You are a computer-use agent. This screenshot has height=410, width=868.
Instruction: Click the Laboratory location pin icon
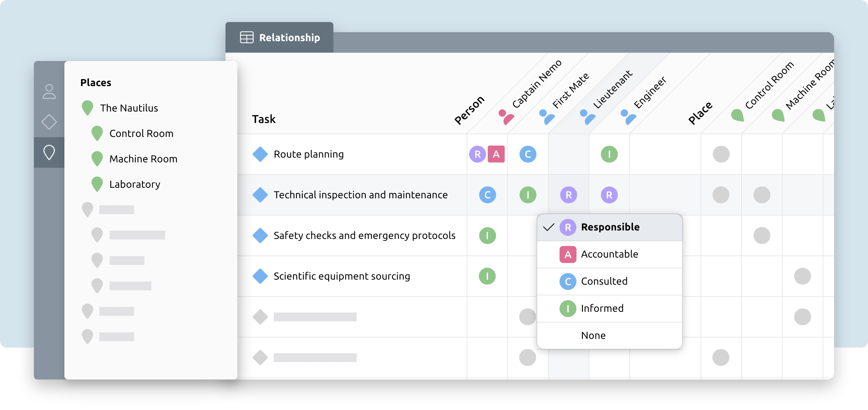tap(98, 184)
